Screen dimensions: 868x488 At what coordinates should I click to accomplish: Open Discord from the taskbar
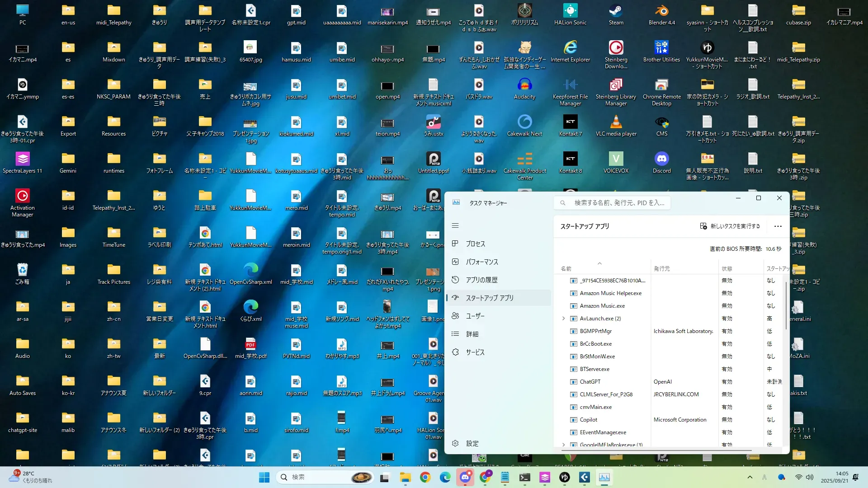click(465, 477)
